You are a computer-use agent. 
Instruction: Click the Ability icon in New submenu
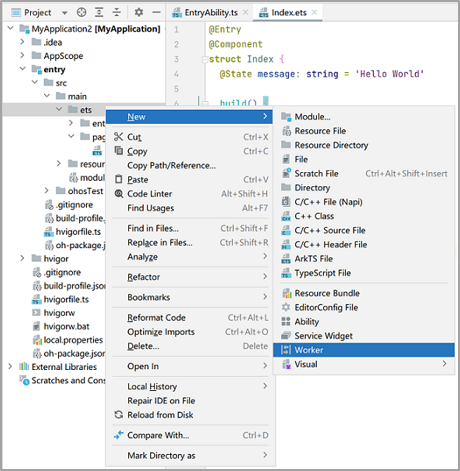[x=286, y=321]
